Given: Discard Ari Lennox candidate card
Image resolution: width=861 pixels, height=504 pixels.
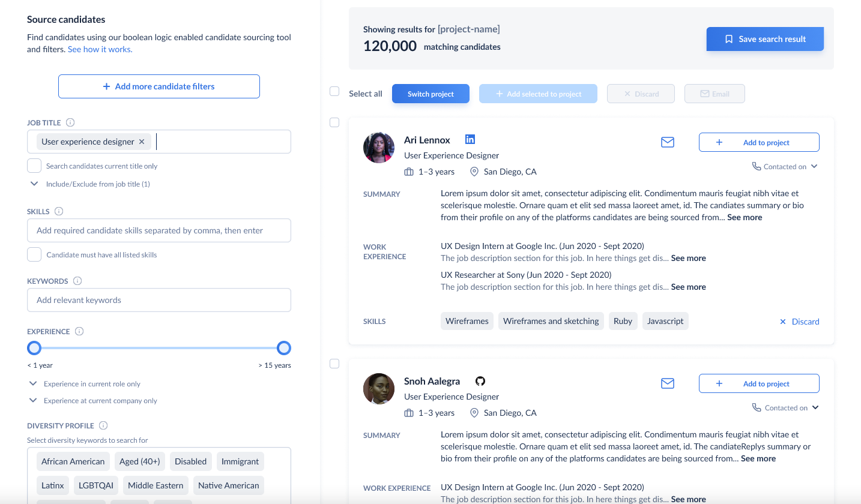Looking at the screenshot, I should (799, 321).
